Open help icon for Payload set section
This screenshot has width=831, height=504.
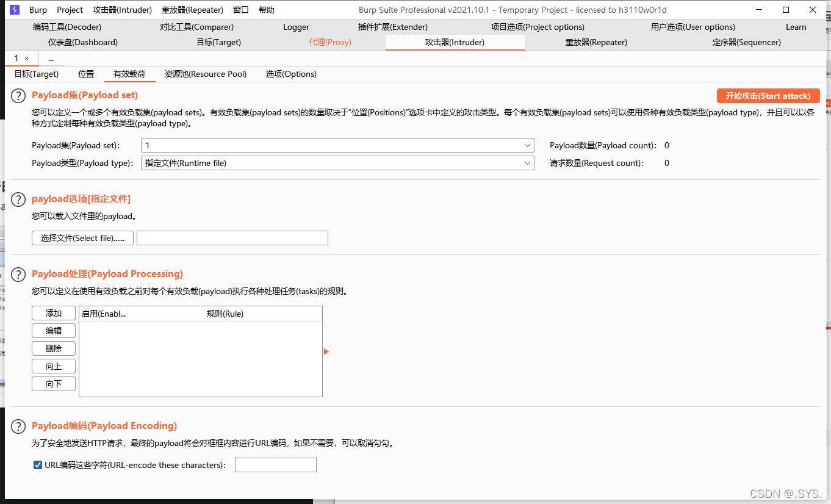point(20,96)
